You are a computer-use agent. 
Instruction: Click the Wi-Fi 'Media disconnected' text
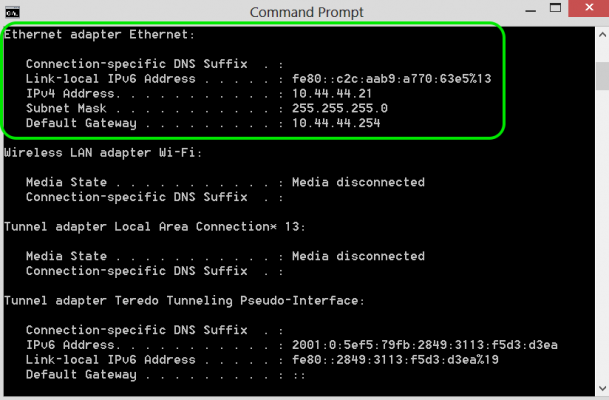pyautogui.click(x=358, y=182)
